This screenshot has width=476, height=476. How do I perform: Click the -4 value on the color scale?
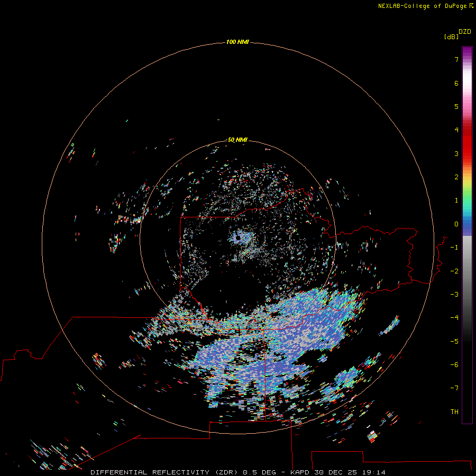[x=454, y=318]
